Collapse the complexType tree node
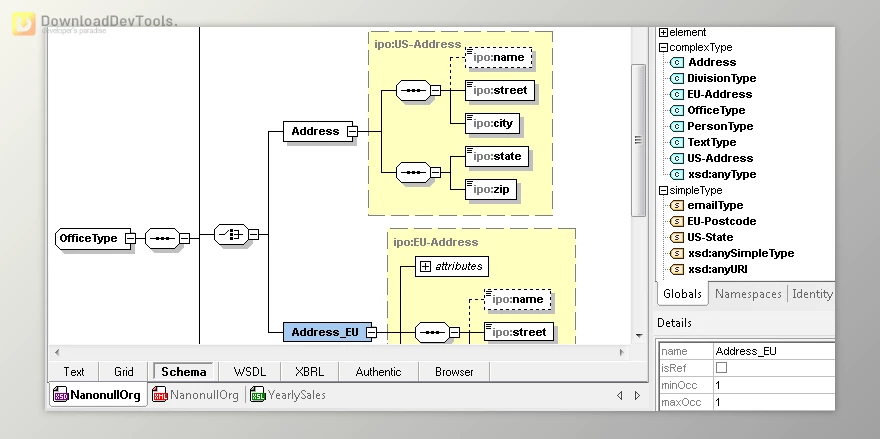 [x=663, y=47]
